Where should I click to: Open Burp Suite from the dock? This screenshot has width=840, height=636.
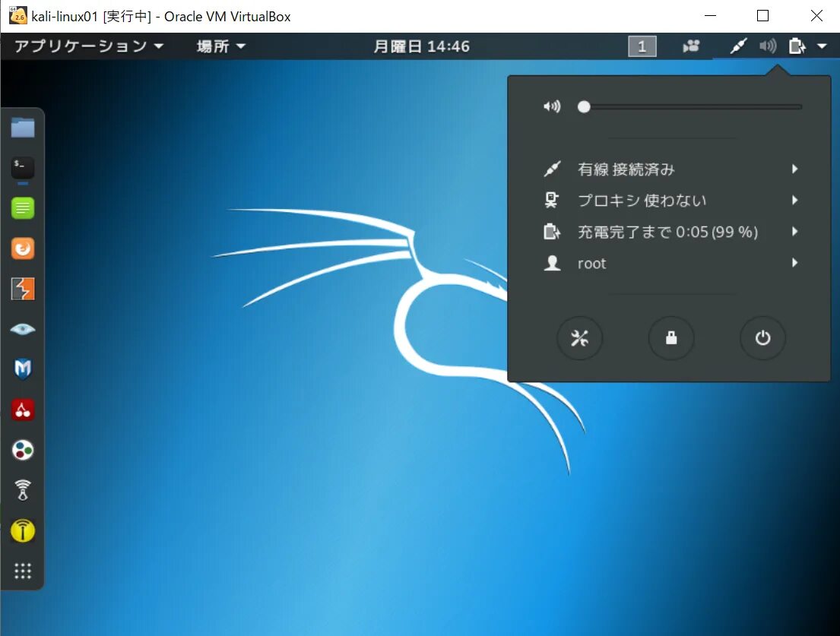23,289
